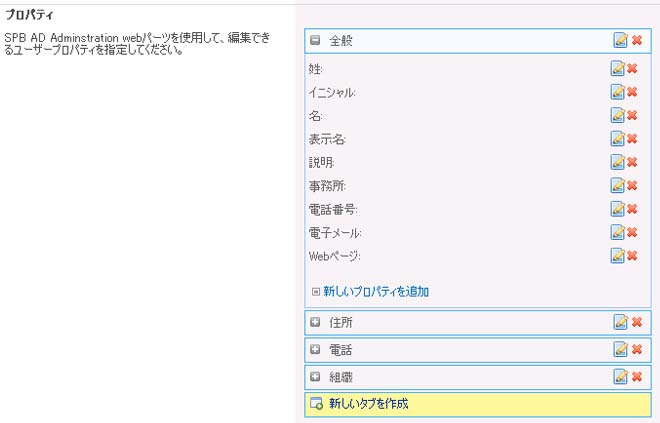Delete the 電話番号 property
Viewport: 660px width, 423px height.
pos(632,209)
